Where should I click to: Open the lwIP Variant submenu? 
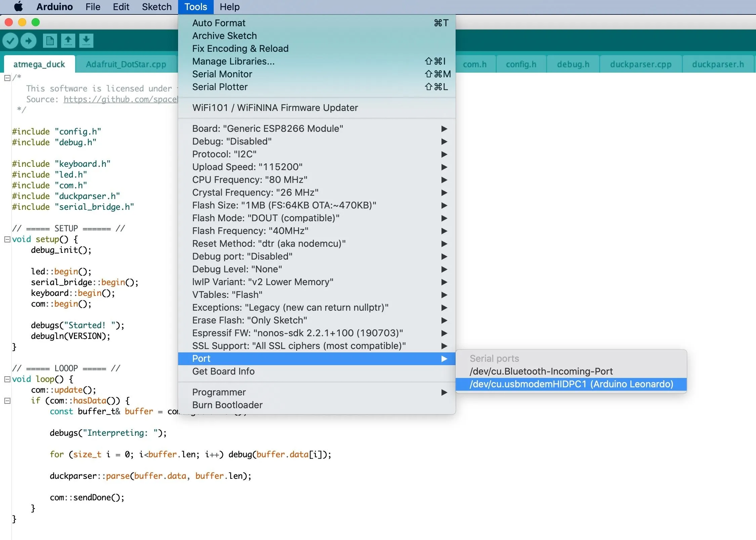[x=317, y=282]
